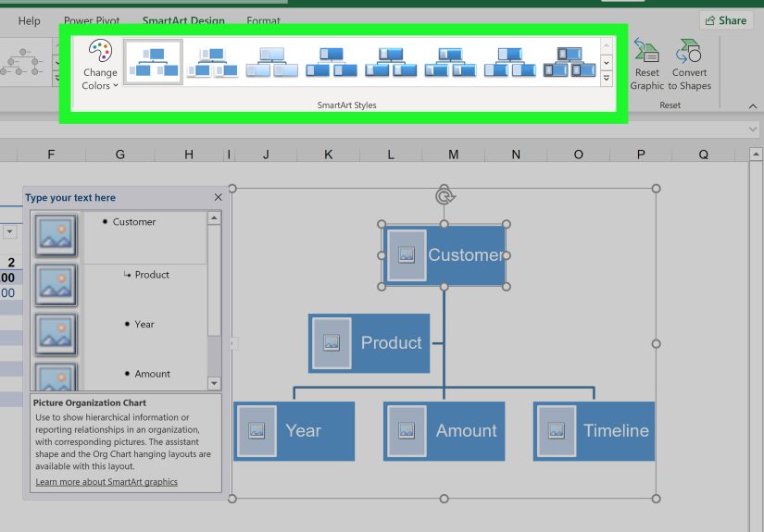Screen dimensions: 764x532
Task: Click text pane scrollbar up arrow
Action: 214,217
